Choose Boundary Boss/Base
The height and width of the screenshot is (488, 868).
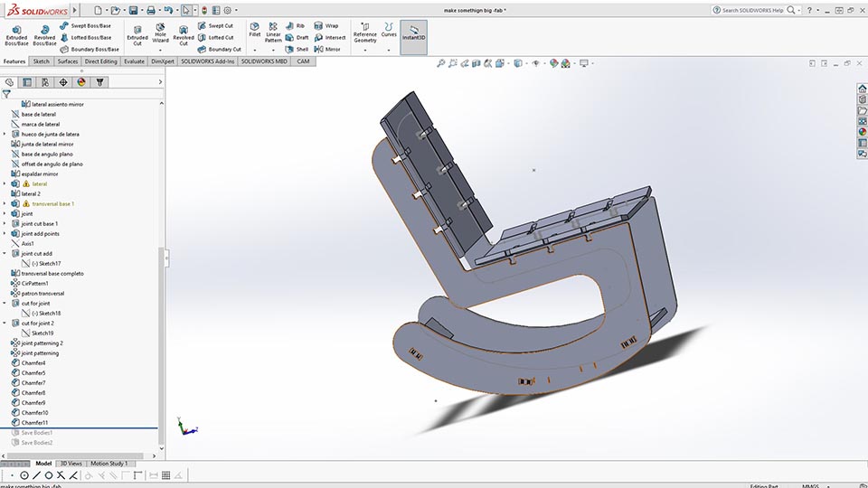click(90, 49)
